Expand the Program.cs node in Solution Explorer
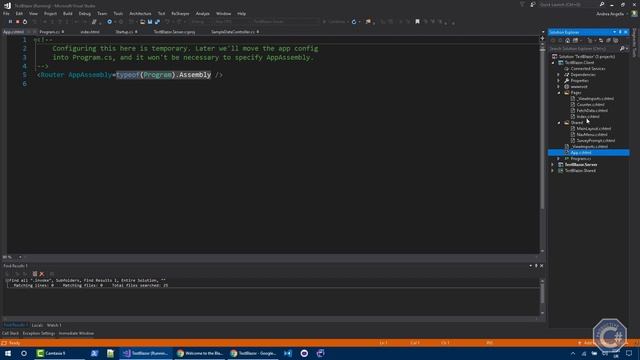 [559, 158]
